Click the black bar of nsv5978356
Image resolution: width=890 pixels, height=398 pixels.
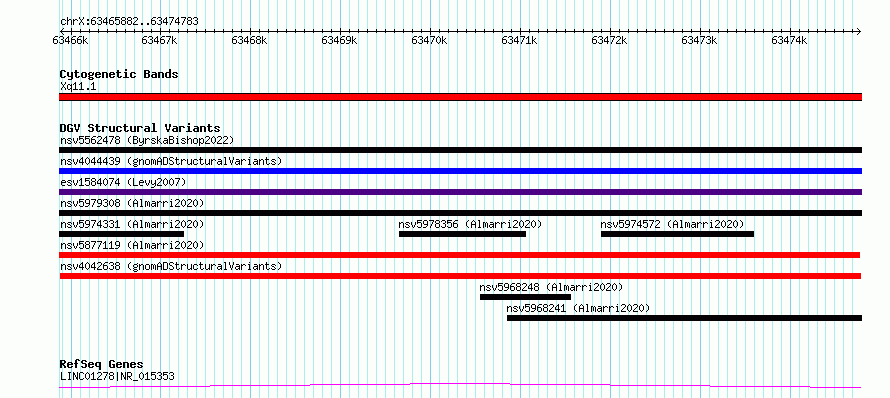(x=463, y=234)
